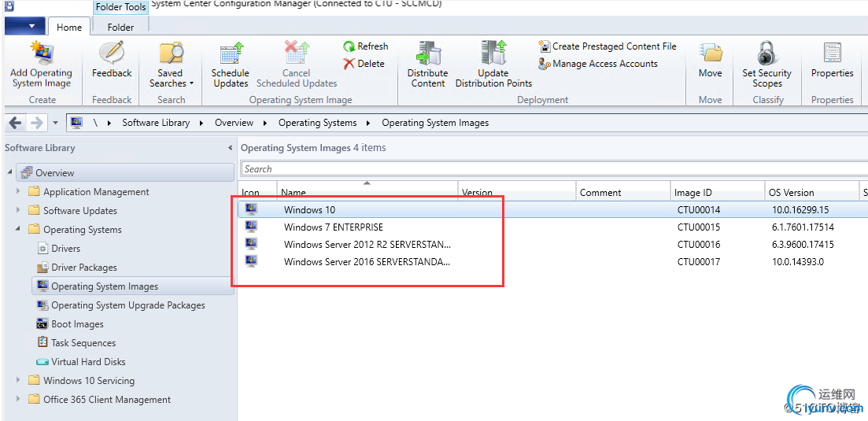Sort by the Image ID column header
This screenshot has width=868, height=421.
718,192
